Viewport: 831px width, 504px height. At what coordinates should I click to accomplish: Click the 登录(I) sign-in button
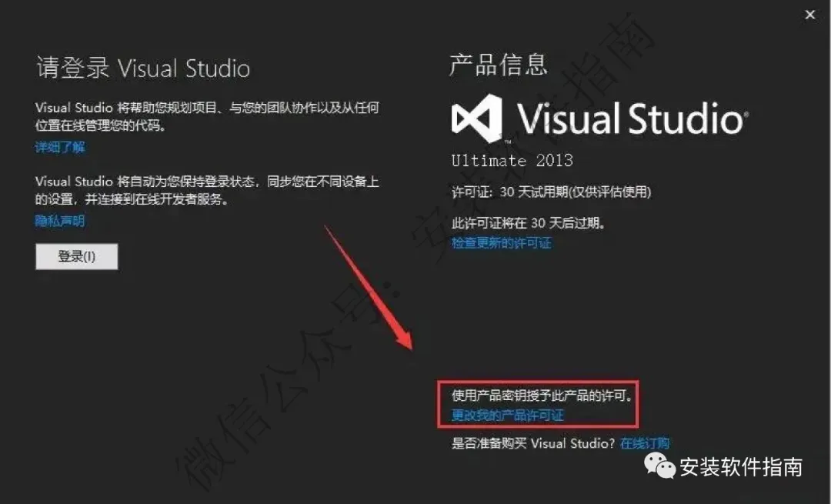(77, 256)
